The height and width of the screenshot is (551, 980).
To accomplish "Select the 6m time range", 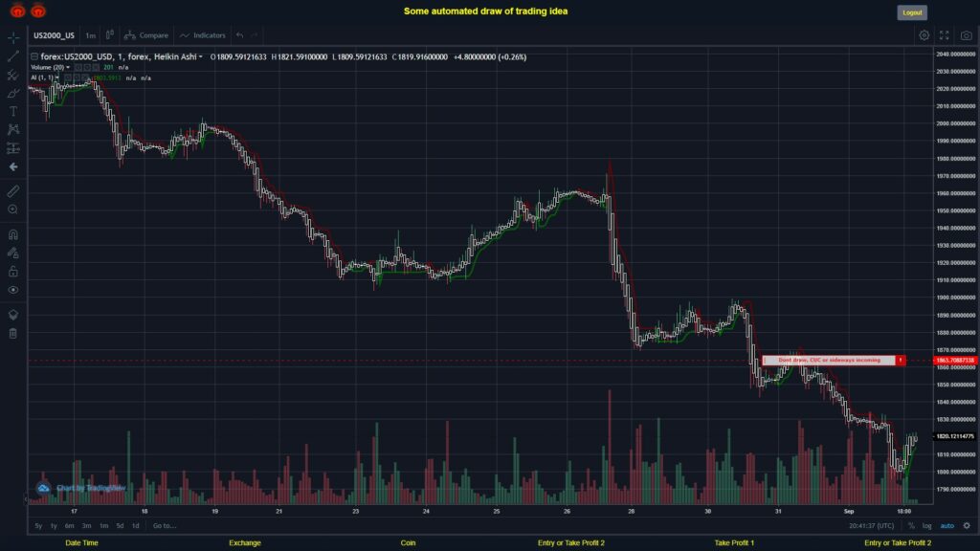I will pos(69,526).
